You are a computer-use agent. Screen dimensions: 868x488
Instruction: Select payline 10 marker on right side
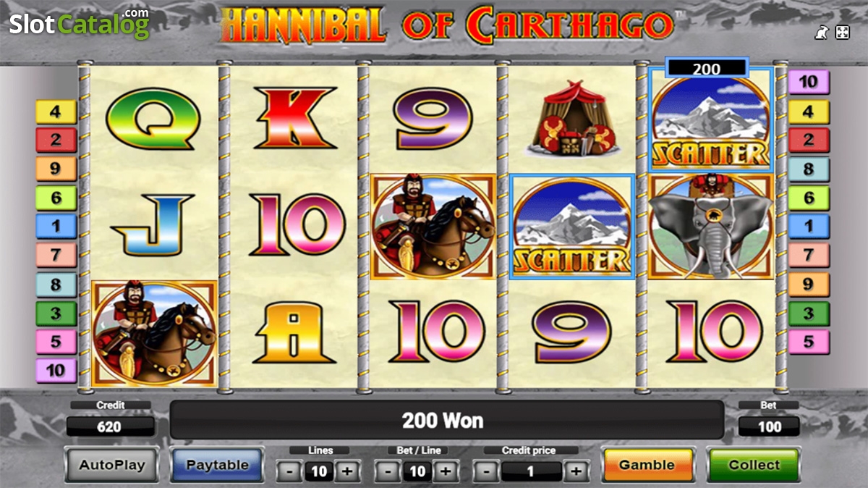(809, 82)
